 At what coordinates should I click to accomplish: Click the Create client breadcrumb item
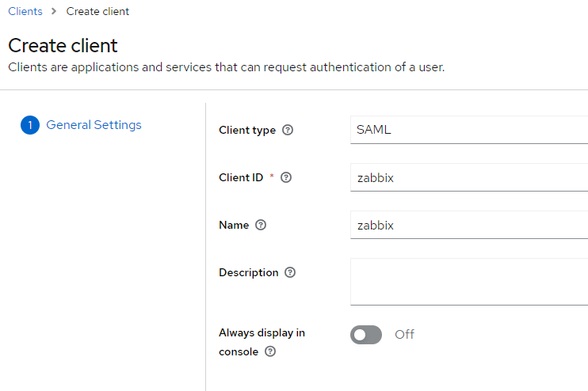pyautogui.click(x=97, y=12)
